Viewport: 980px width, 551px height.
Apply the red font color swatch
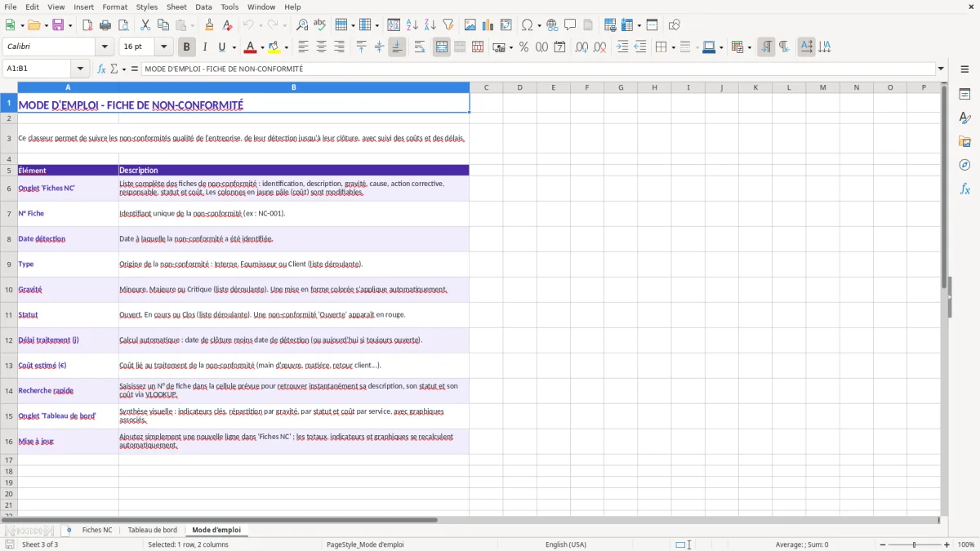tap(251, 47)
